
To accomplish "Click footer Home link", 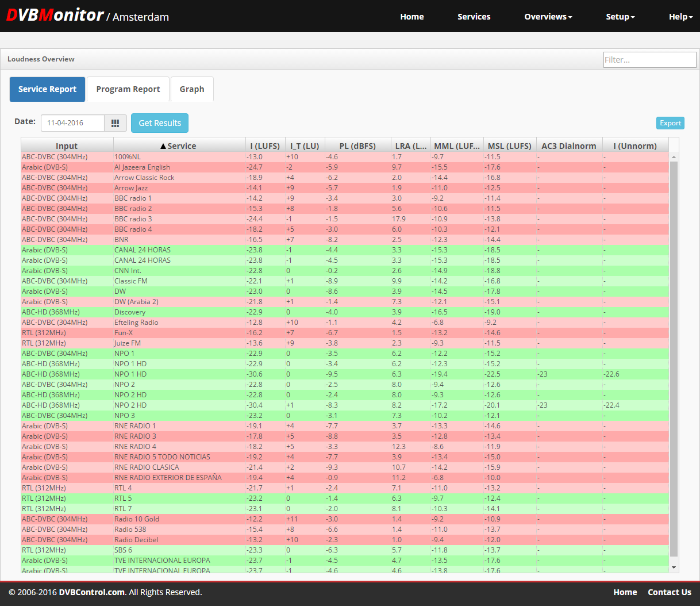I will pos(625,592).
